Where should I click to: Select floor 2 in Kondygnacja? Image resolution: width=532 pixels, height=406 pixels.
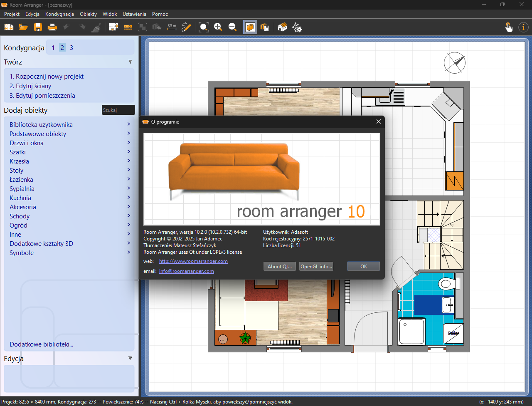click(x=62, y=48)
